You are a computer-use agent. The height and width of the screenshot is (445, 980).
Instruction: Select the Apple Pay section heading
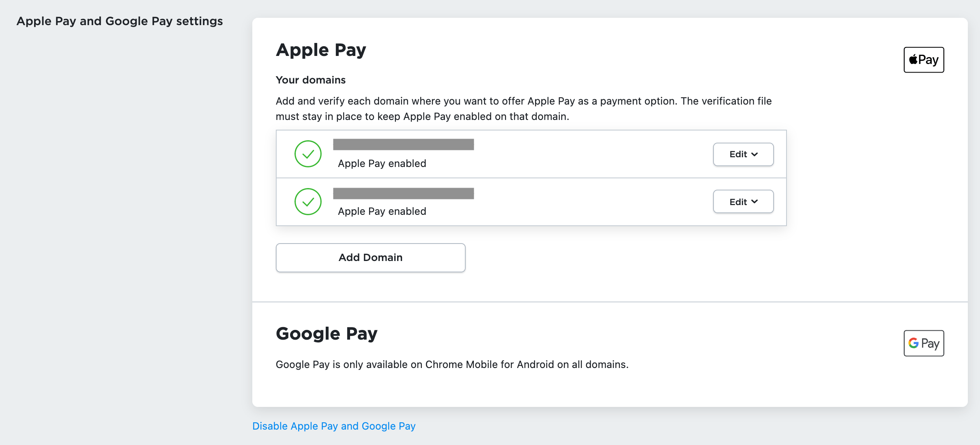(321, 49)
